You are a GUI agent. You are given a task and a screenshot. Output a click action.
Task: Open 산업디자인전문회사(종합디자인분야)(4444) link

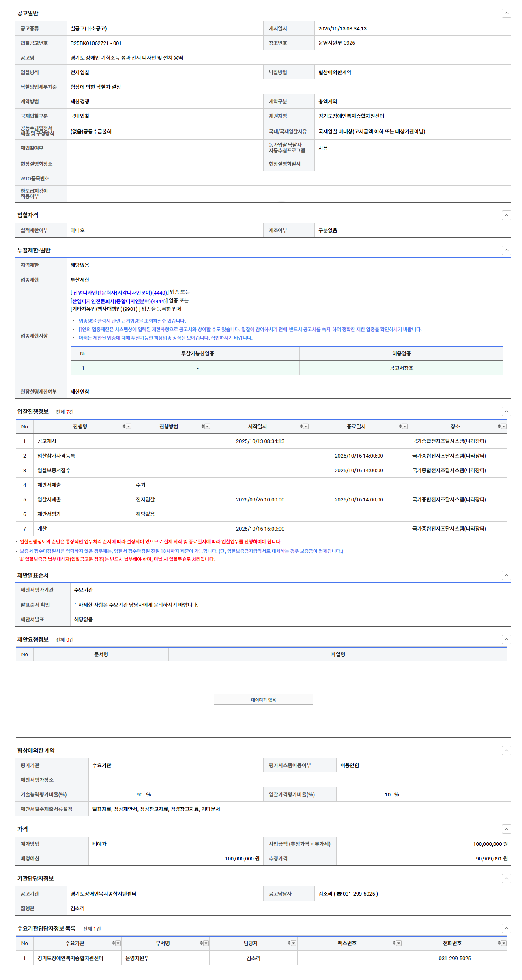click(x=119, y=301)
